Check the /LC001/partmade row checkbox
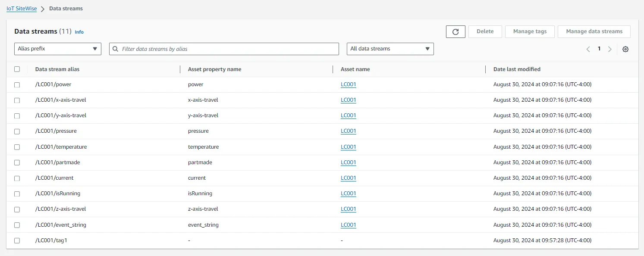The image size is (644, 256). 17,162
